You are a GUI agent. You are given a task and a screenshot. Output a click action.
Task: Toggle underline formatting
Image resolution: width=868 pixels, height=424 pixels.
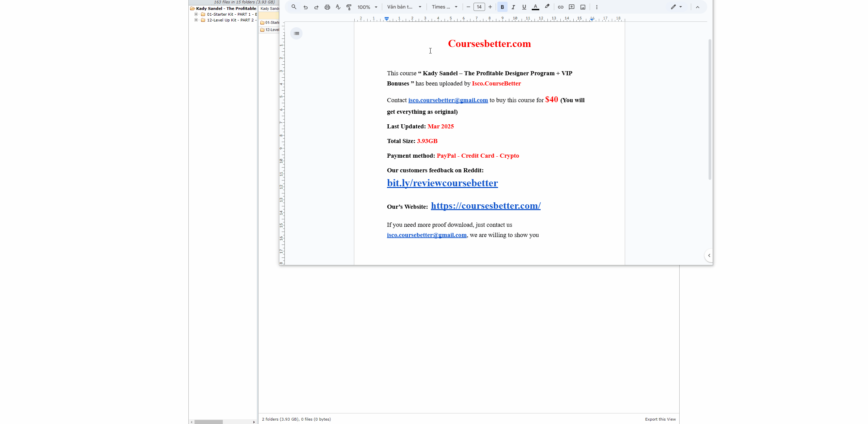click(x=524, y=7)
